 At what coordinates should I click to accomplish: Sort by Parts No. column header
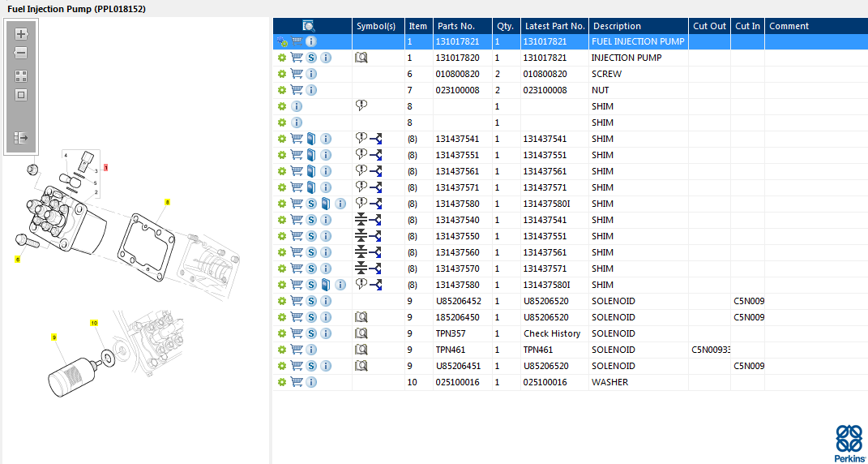coord(456,26)
